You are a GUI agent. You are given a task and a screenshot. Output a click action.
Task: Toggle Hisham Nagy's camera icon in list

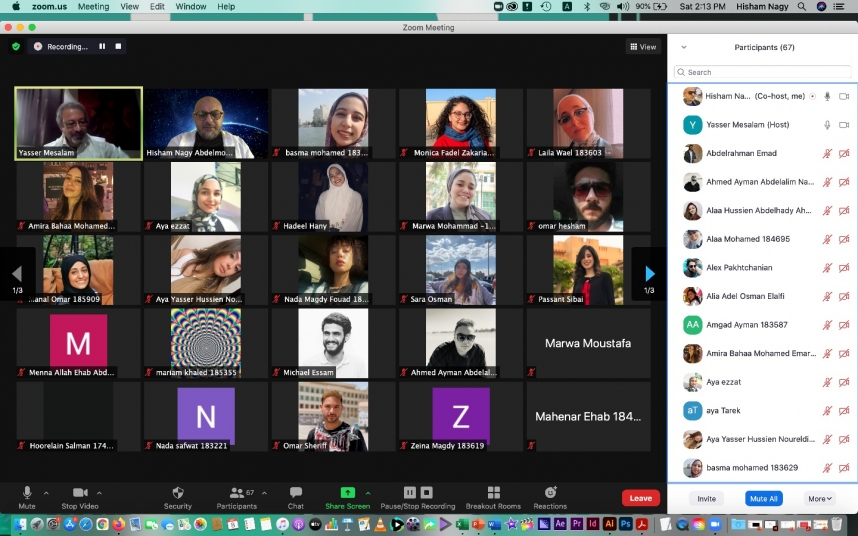click(x=844, y=96)
